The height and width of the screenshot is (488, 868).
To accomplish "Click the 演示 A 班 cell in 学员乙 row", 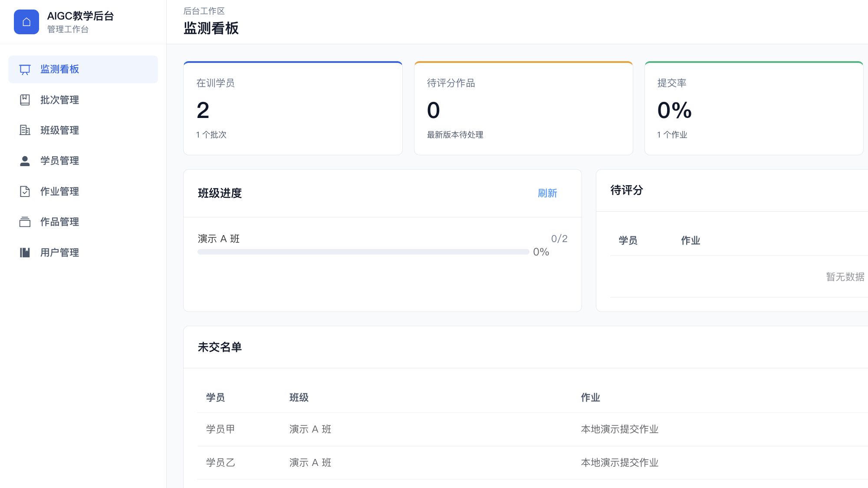I will pos(310,462).
